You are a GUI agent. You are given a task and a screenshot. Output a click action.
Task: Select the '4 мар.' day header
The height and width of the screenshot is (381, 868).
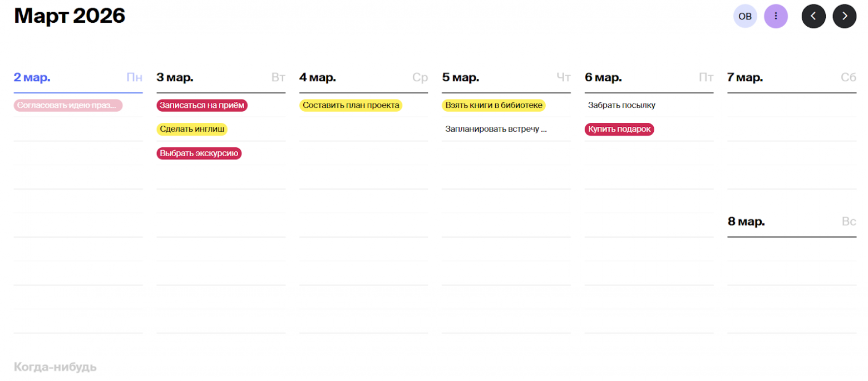pyautogui.click(x=318, y=77)
